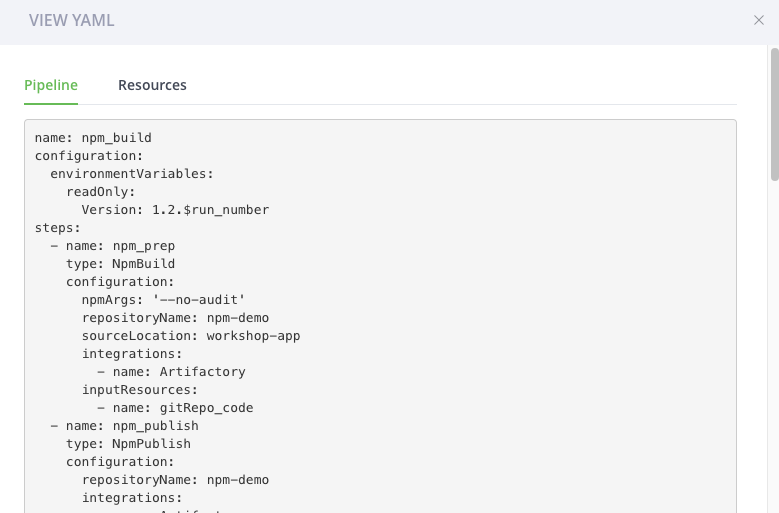779x513 pixels.
Task: Click the npm_prep step name
Action: [x=144, y=246]
